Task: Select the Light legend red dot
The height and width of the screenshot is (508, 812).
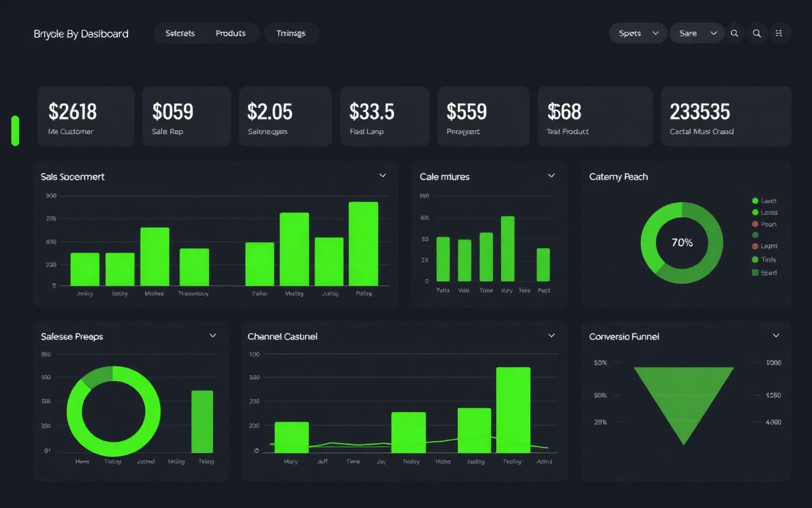Action: [x=755, y=246]
